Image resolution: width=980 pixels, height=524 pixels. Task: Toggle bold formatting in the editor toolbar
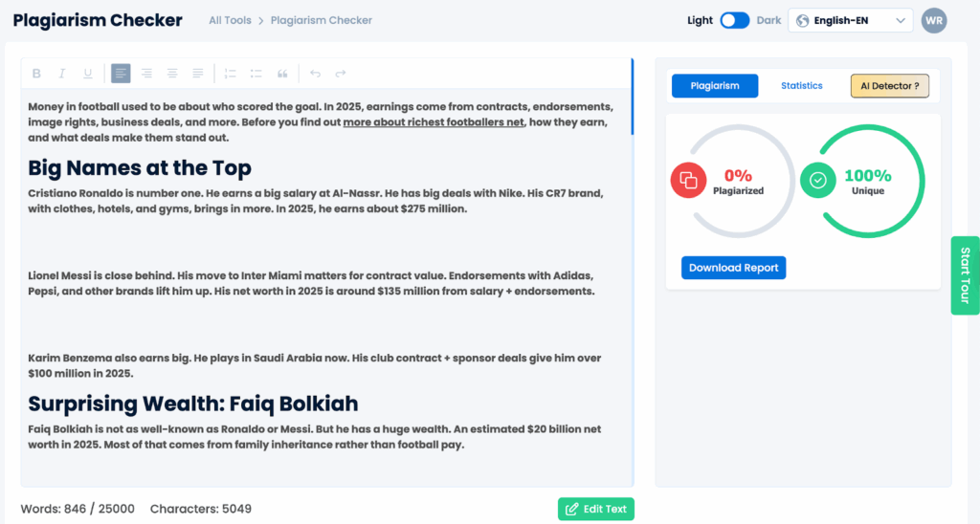tap(36, 74)
